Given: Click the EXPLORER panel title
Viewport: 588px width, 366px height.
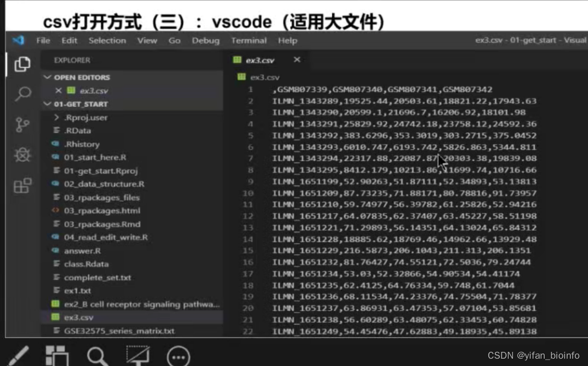Looking at the screenshot, I should pyautogui.click(x=72, y=60).
